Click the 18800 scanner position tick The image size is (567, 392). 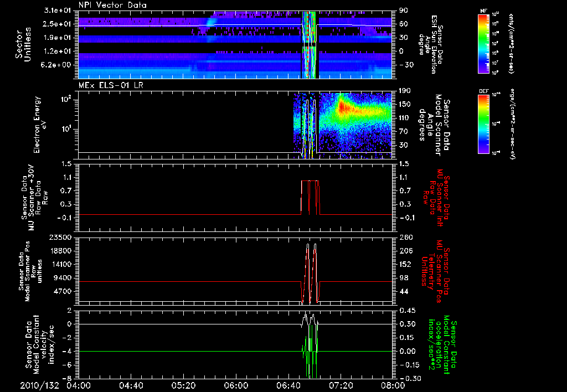pyautogui.click(x=60, y=251)
